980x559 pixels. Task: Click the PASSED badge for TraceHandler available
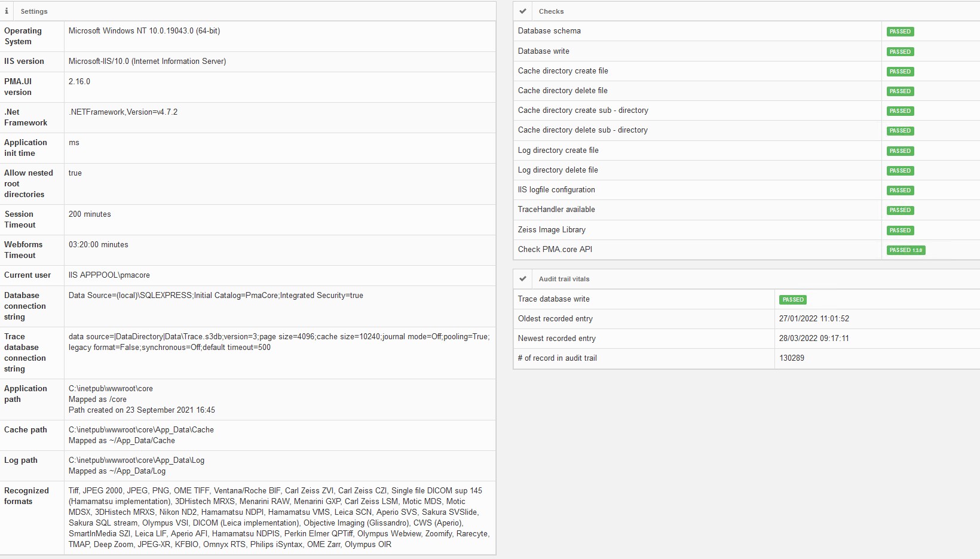900,210
